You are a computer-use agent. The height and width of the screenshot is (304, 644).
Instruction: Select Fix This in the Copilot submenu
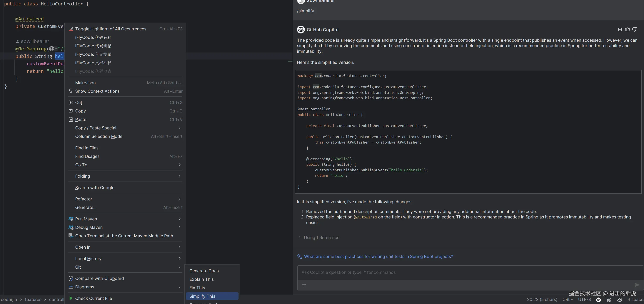pyautogui.click(x=212, y=288)
